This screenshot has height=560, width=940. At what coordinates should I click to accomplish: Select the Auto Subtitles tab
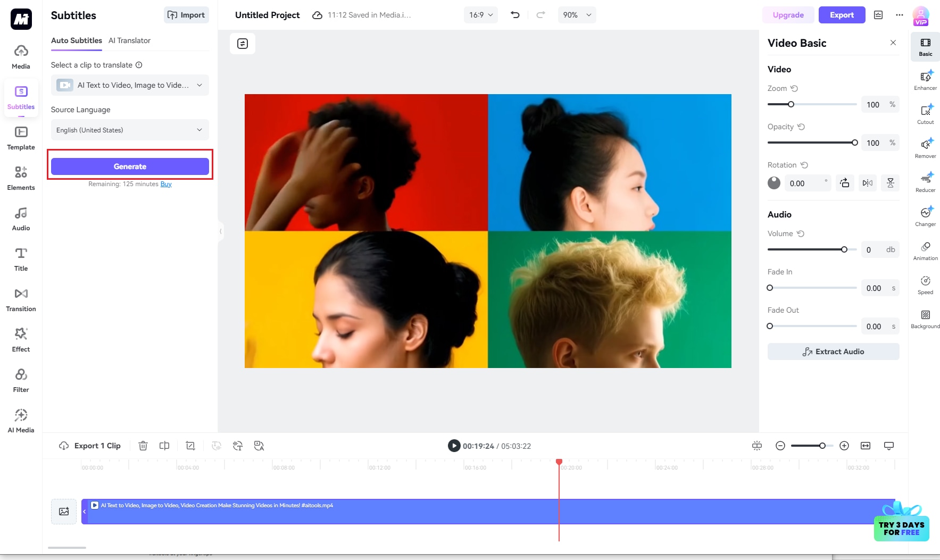77,40
